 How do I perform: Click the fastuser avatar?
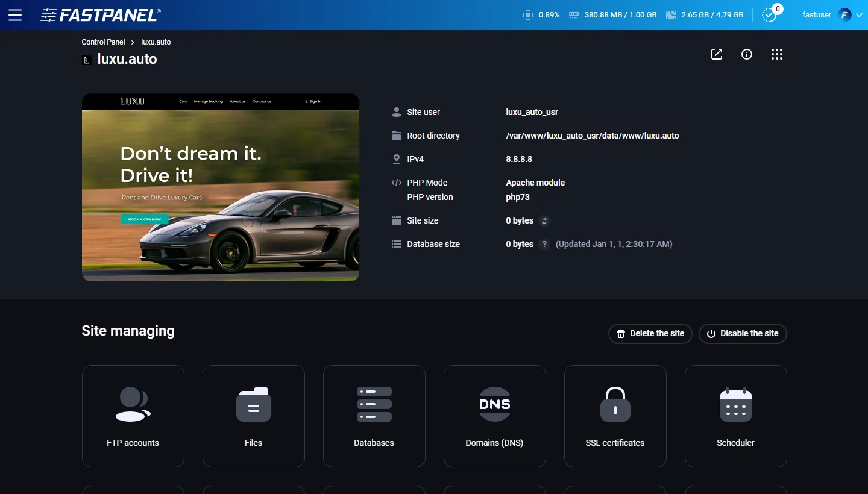(844, 15)
